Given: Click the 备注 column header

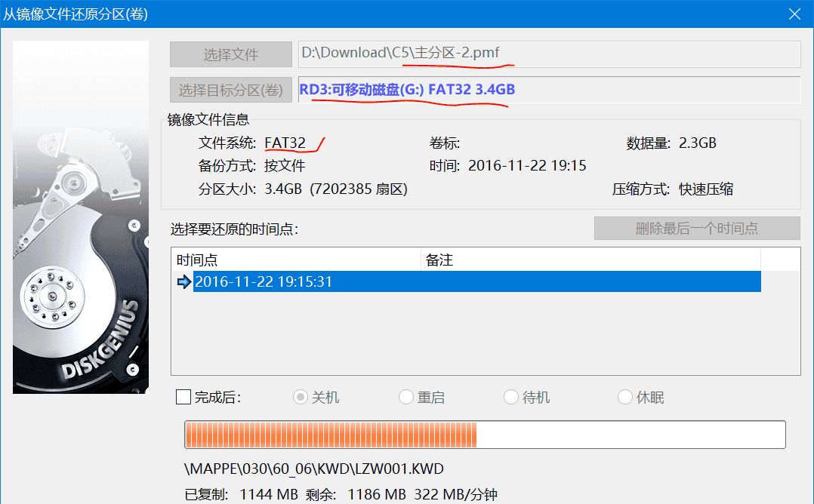Looking at the screenshot, I should [x=589, y=260].
